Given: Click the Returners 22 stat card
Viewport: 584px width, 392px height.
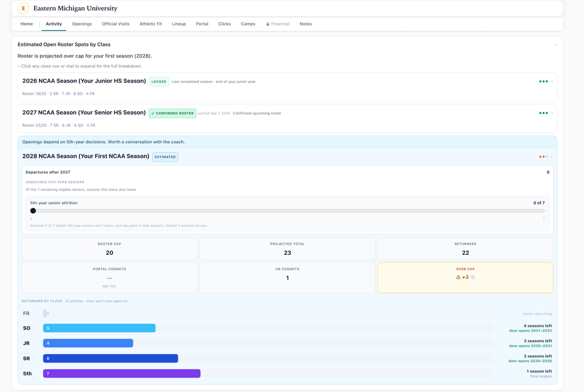Looking at the screenshot, I should (465, 249).
